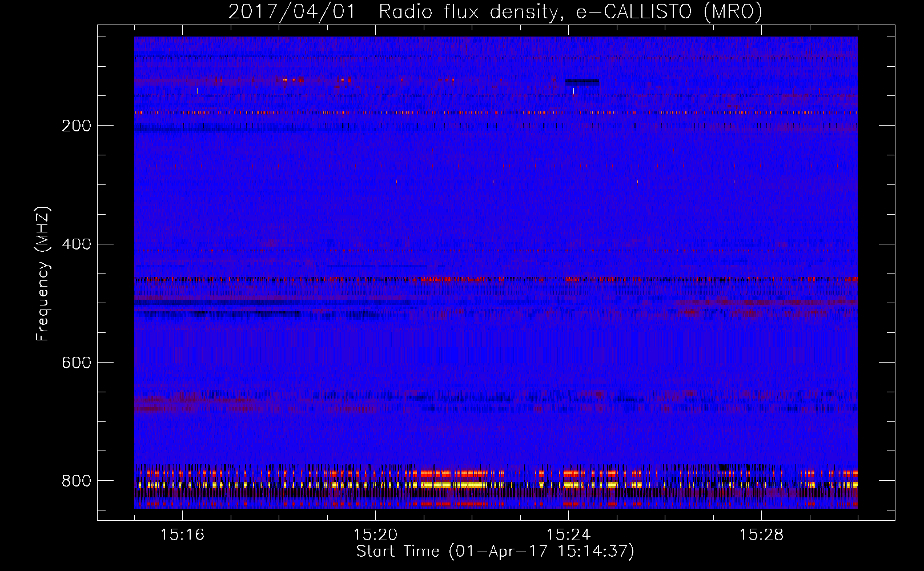Click the 15:16 time tick label
This screenshot has width=924, height=571.
182,534
